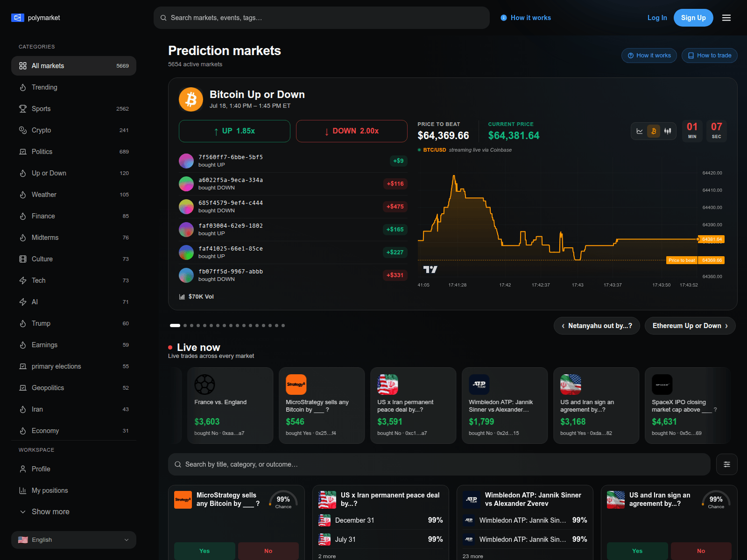747x560 pixels.
Task: Select July 31 outcome in peace deal card
Action: 381,539
